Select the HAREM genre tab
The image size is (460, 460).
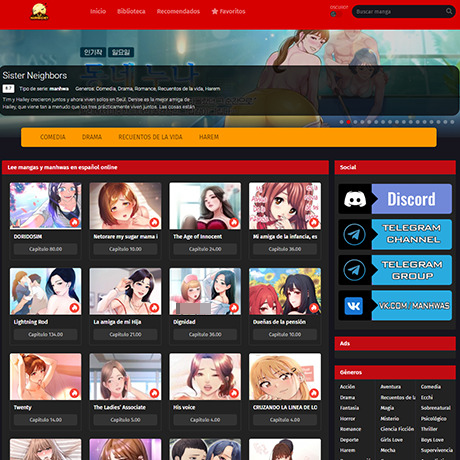209,137
